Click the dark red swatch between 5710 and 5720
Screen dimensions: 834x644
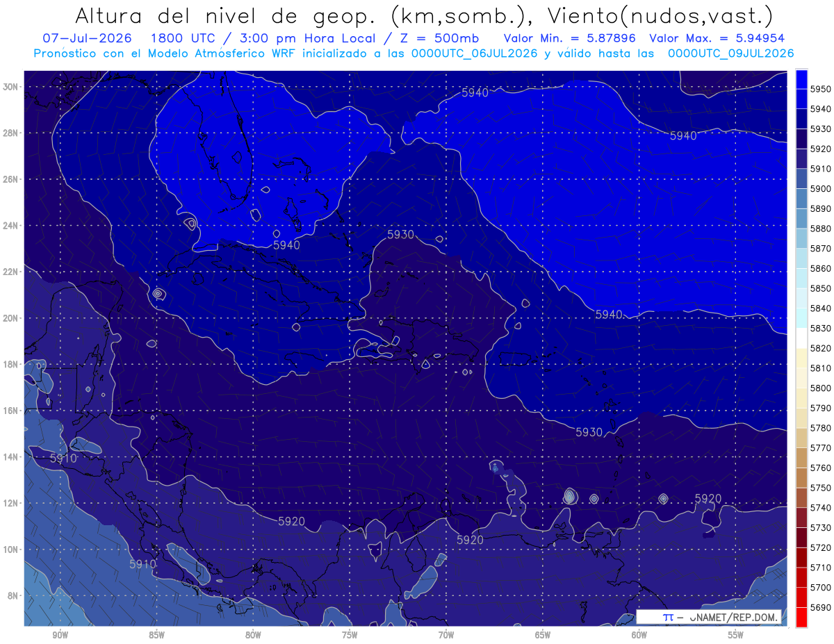point(801,557)
